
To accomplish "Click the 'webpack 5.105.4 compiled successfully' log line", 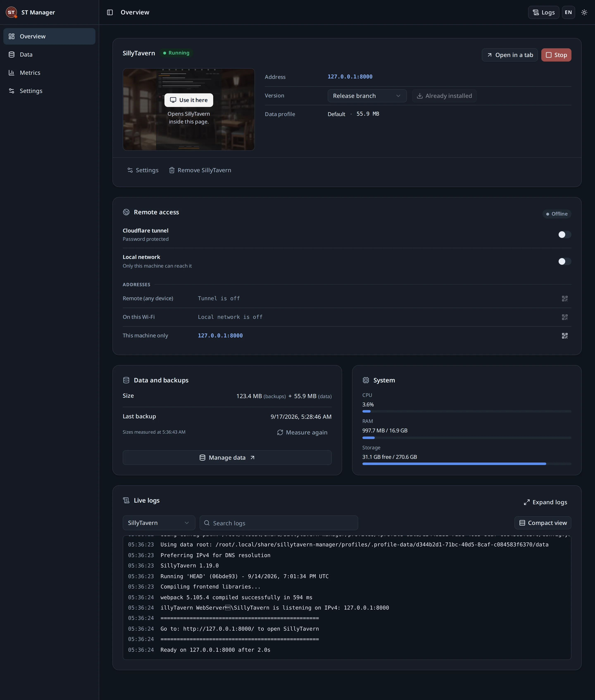I will coord(236,598).
